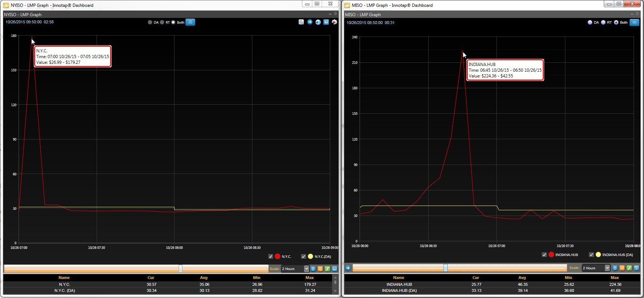
Task: Select the INDIANA.HUB row in MISO table
Action: 492,284
